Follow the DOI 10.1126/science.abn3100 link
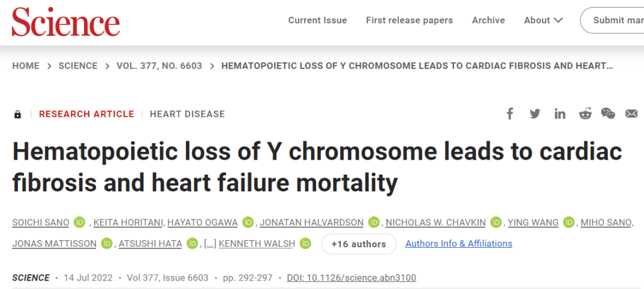The height and width of the screenshot is (289, 644). pyautogui.click(x=351, y=278)
